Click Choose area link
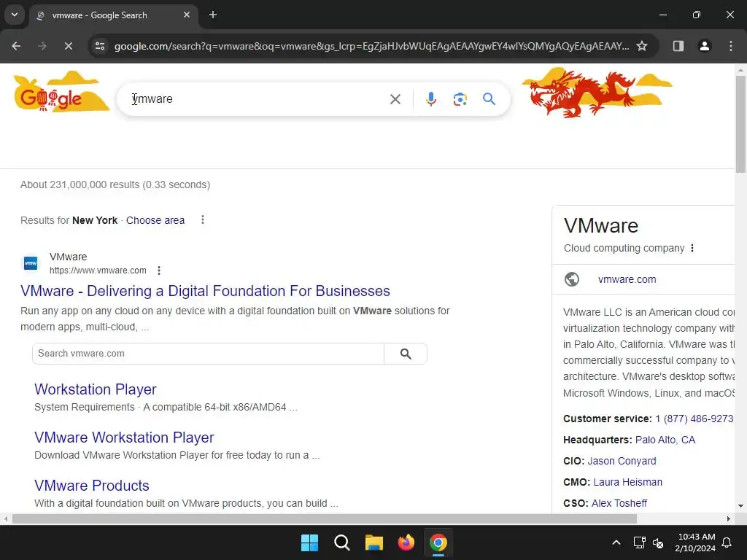Screen dimensions: 747x560 pos(155,220)
